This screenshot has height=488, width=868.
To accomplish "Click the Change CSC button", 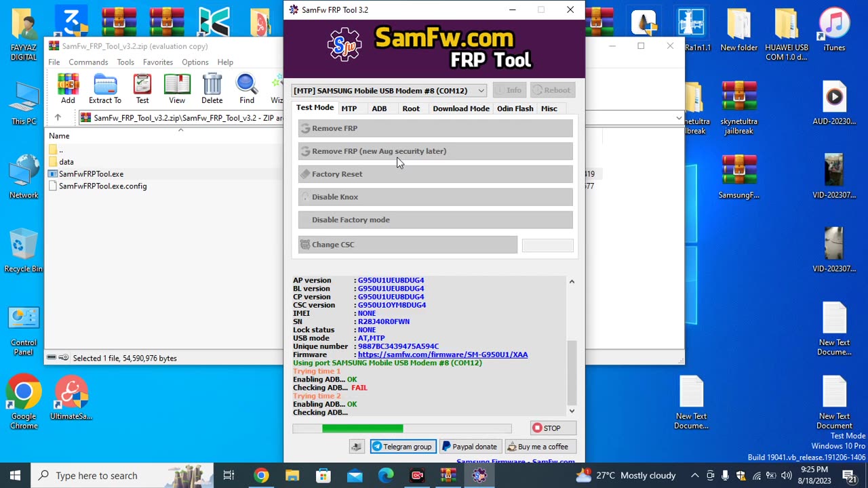I will 408,245.
